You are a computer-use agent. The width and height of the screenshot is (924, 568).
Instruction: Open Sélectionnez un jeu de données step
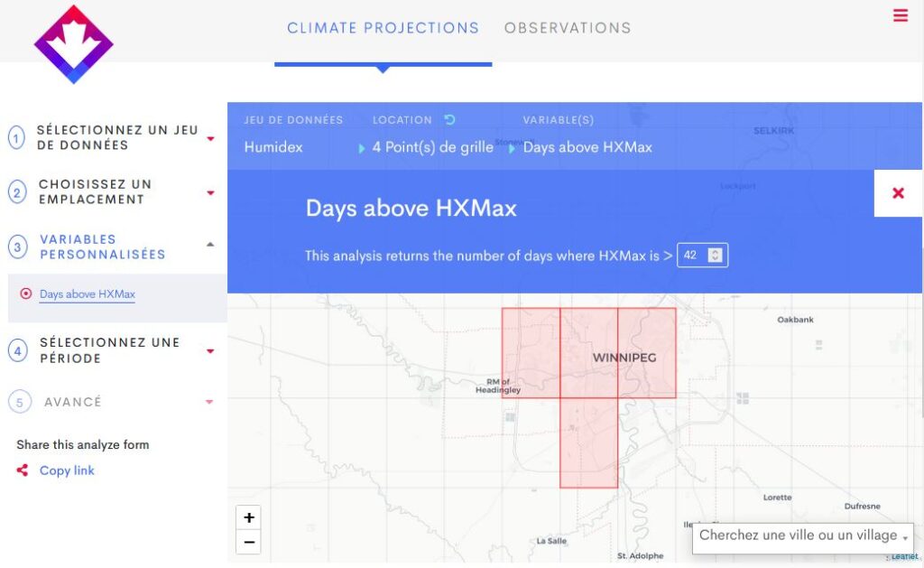[x=117, y=137]
